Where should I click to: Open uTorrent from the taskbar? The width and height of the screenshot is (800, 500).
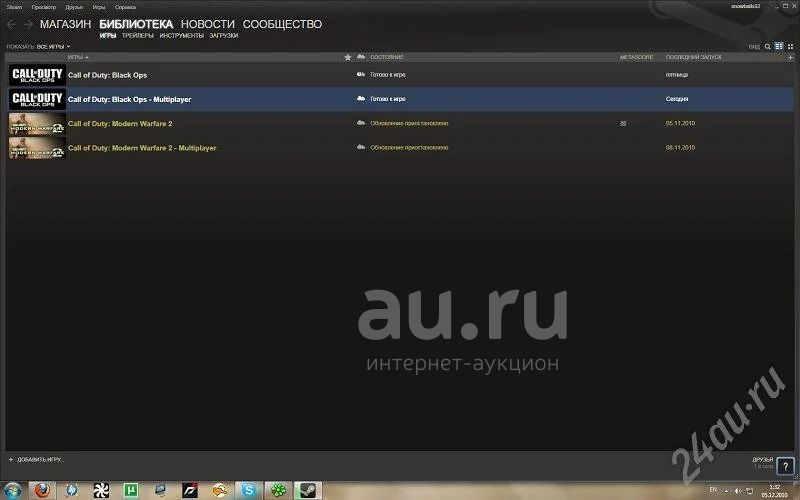point(131,490)
